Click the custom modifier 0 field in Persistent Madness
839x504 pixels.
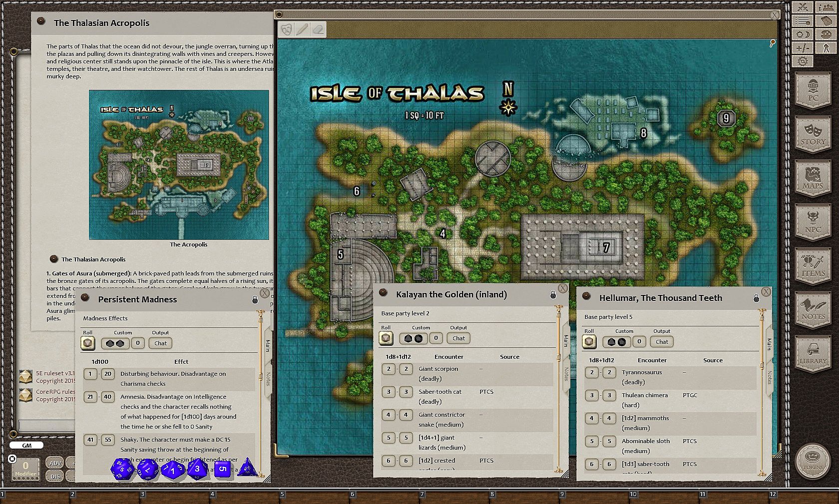[138, 343]
